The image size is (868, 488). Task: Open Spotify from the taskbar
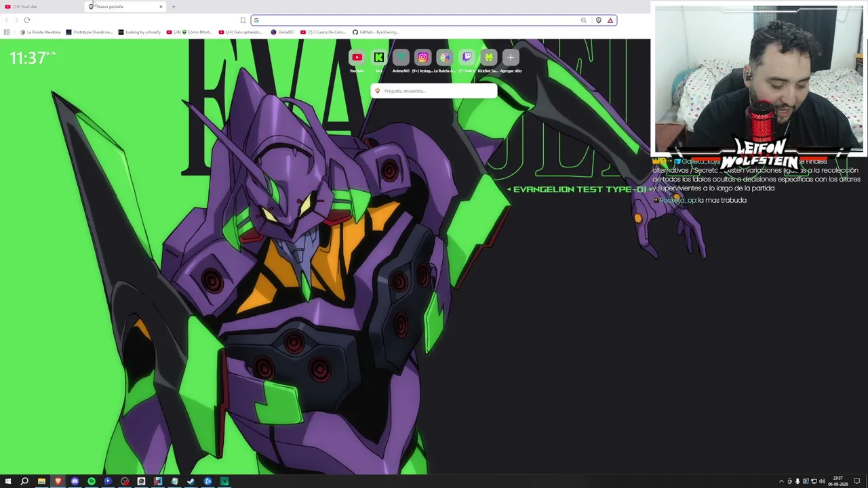point(91,481)
